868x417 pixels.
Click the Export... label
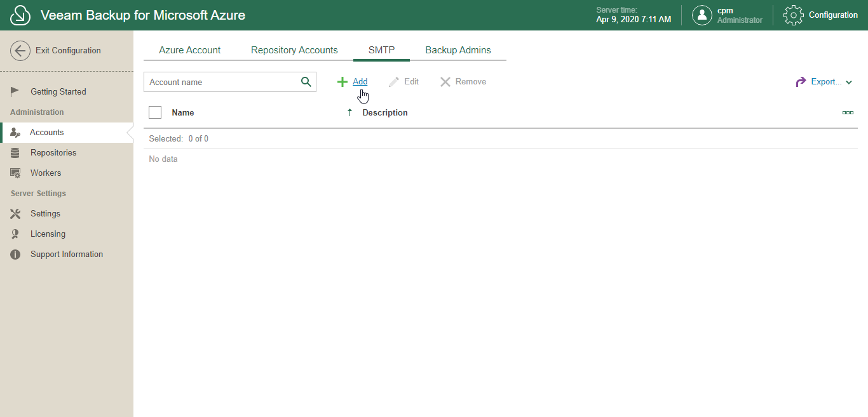coord(827,82)
